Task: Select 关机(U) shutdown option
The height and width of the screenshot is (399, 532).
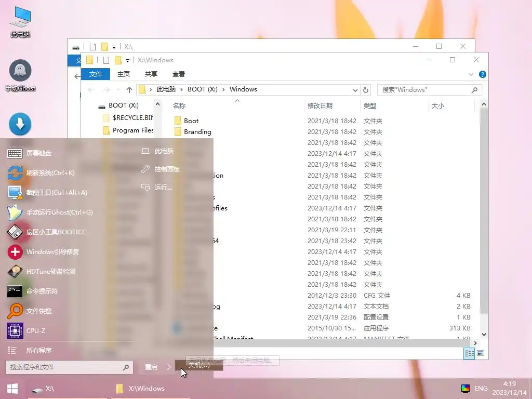Action: point(199,365)
